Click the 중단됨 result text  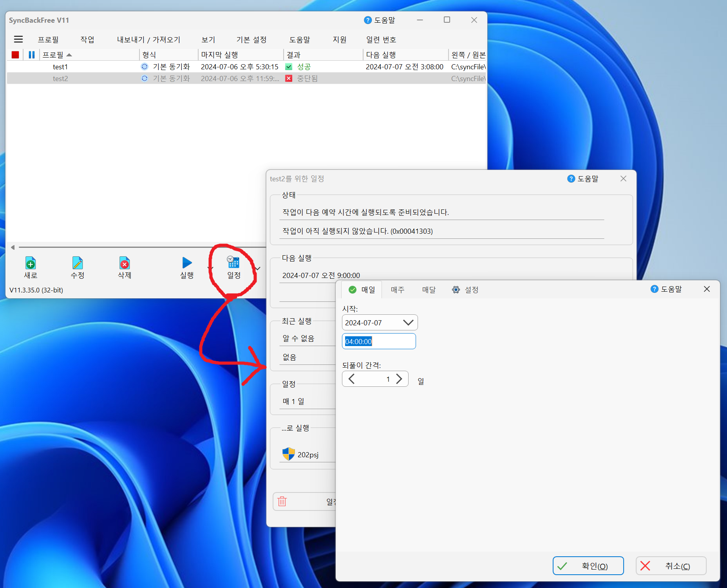click(307, 79)
